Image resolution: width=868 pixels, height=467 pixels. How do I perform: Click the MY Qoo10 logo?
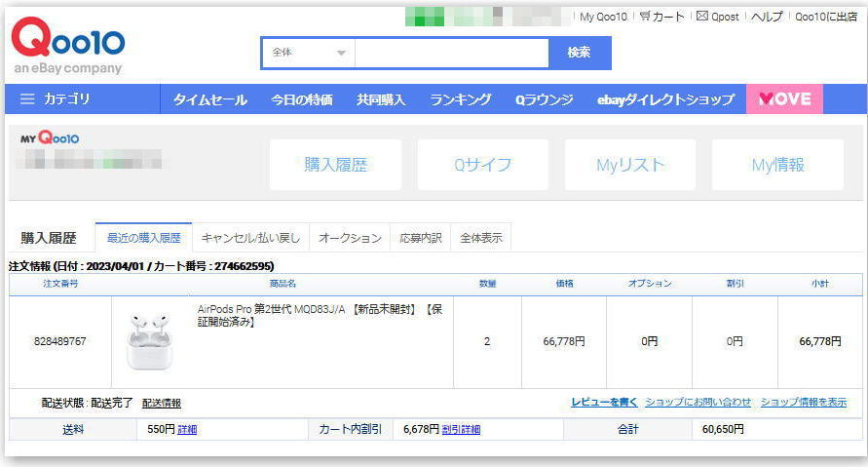50,137
